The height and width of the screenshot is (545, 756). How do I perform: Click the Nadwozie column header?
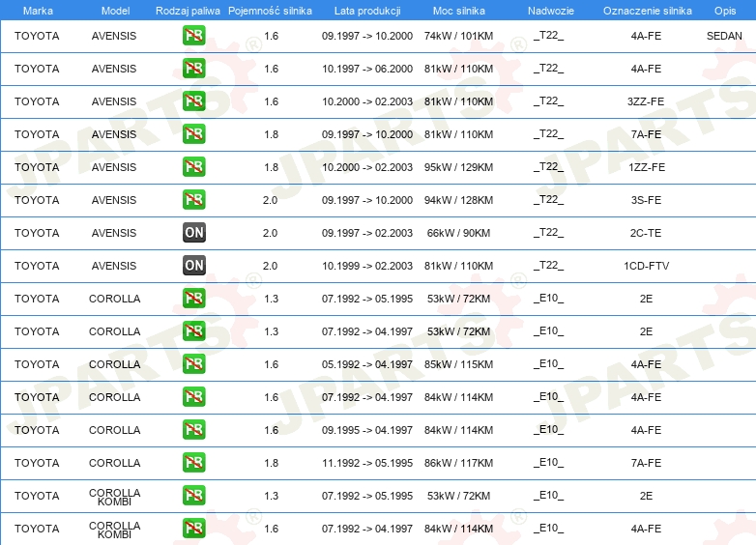click(551, 11)
